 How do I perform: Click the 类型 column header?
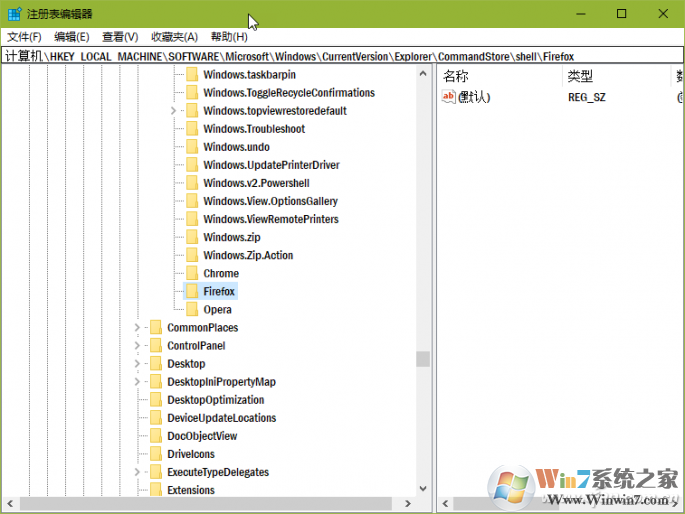coord(580,76)
